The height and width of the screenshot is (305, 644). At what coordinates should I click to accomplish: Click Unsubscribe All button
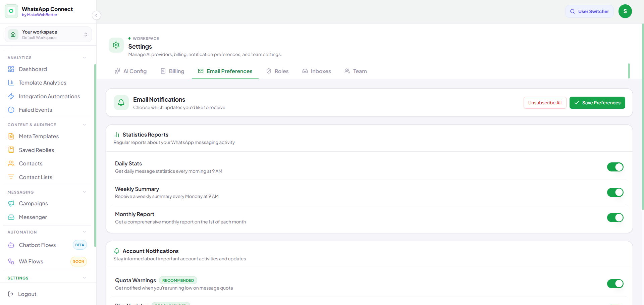pos(545,103)
